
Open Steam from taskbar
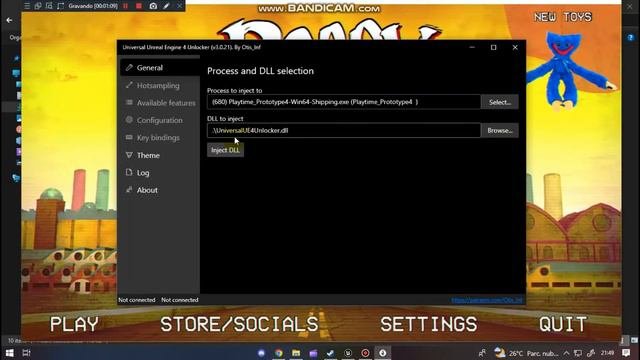331,353
